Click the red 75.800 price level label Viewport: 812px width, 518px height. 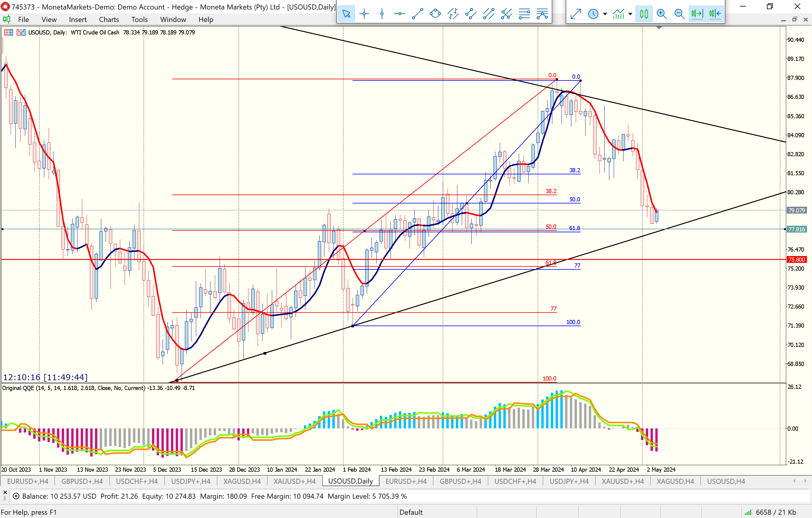point(797,260)
